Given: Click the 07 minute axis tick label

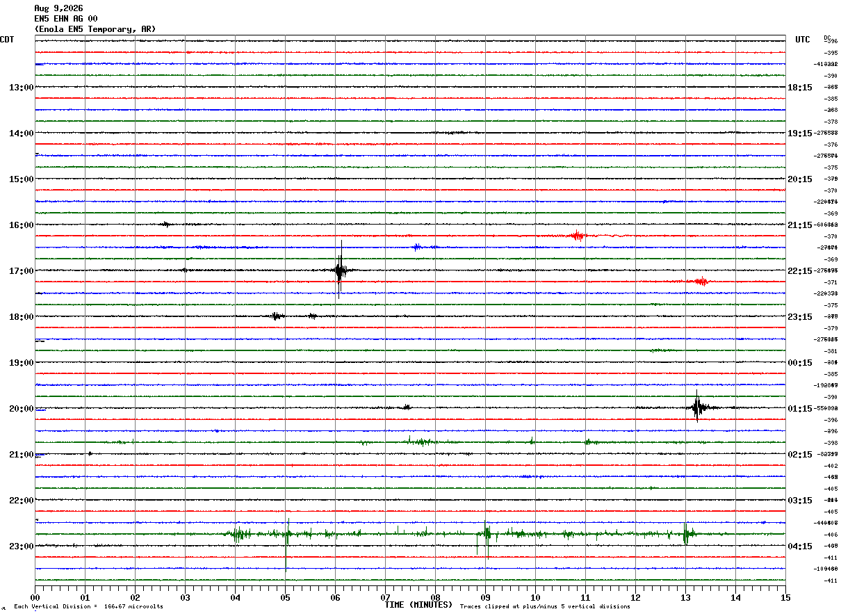Looking at the screenshot, I should [385, 598].
